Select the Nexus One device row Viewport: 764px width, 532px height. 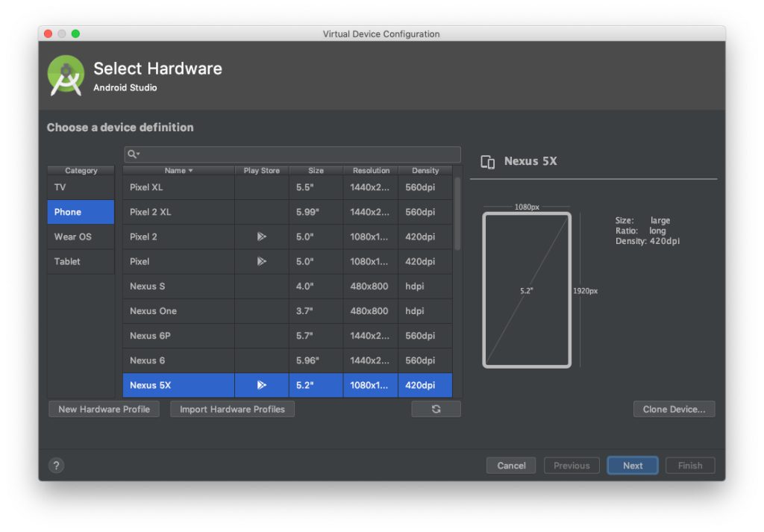point(287,311)
